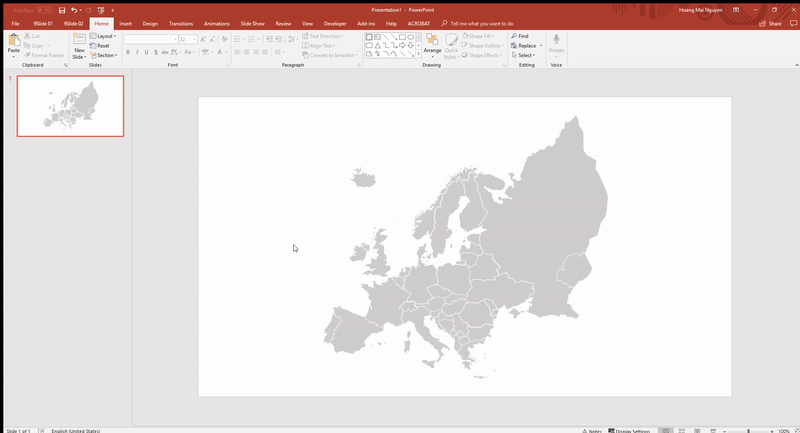Open the Replace dropdown arrow
Screen dimensions: 800x433
(541, 46)
